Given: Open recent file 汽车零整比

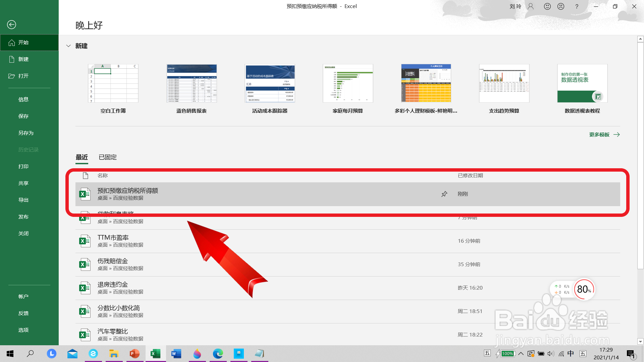Looking at the screenshot, I should tap(347, 334).
